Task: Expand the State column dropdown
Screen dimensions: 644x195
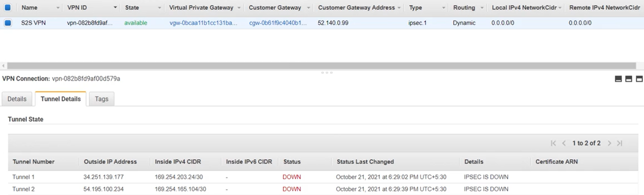Action: point(159,8)
